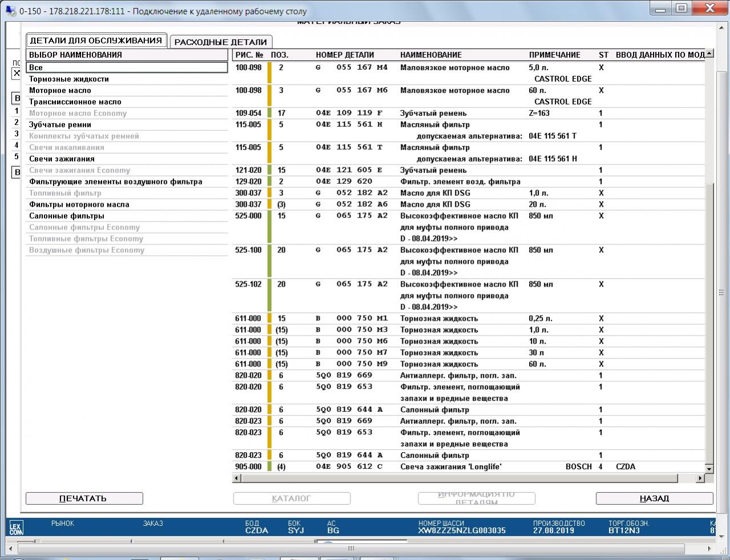Click the parts list horizontal scroll-left arrow
Image resolution: width=730 pixels, height=560 pixels.
237,478
